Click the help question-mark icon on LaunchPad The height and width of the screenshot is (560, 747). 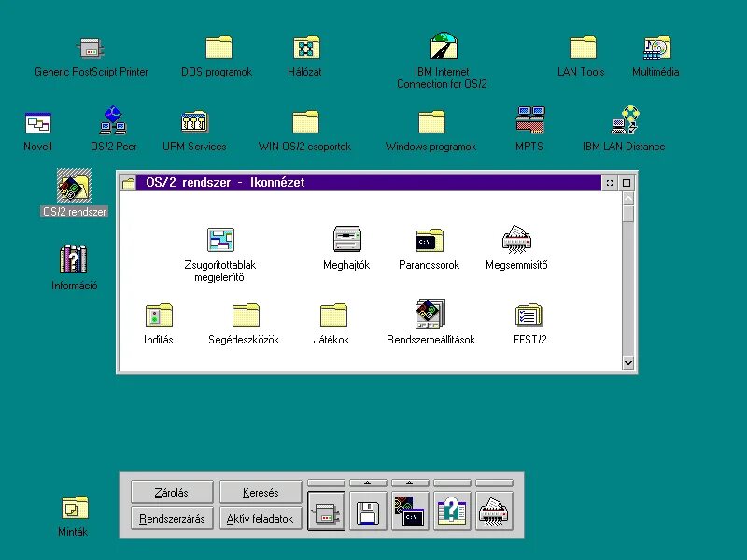(x=452, y=511)
